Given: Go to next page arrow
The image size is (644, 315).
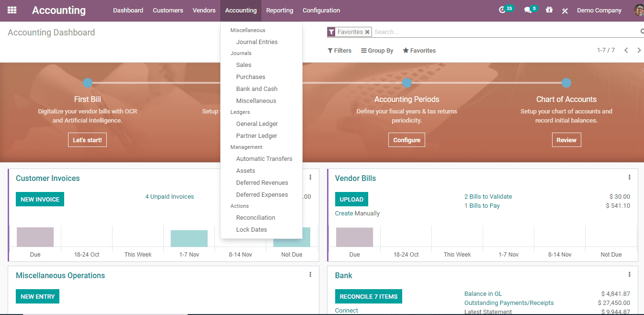Looking at the screenshot, I should coord(639,50).
